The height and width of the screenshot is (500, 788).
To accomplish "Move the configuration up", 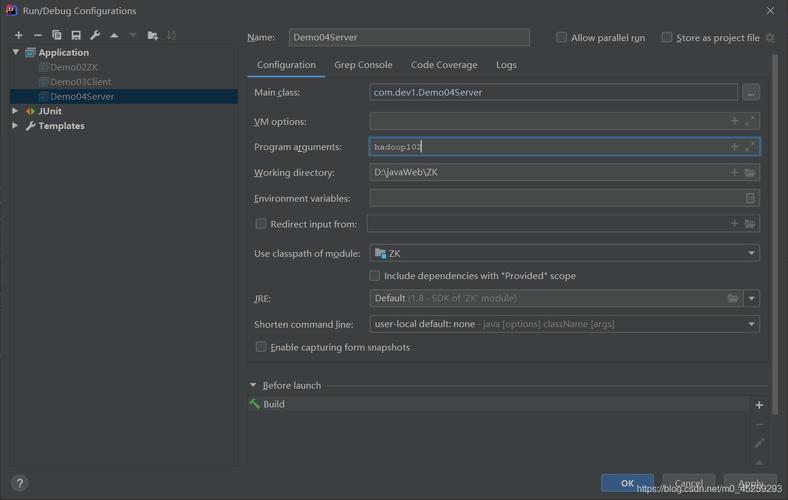I will [x=114, y=35].
